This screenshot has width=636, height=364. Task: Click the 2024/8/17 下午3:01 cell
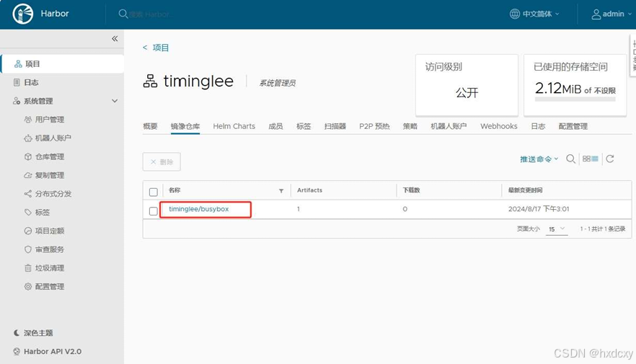[539, 209]
